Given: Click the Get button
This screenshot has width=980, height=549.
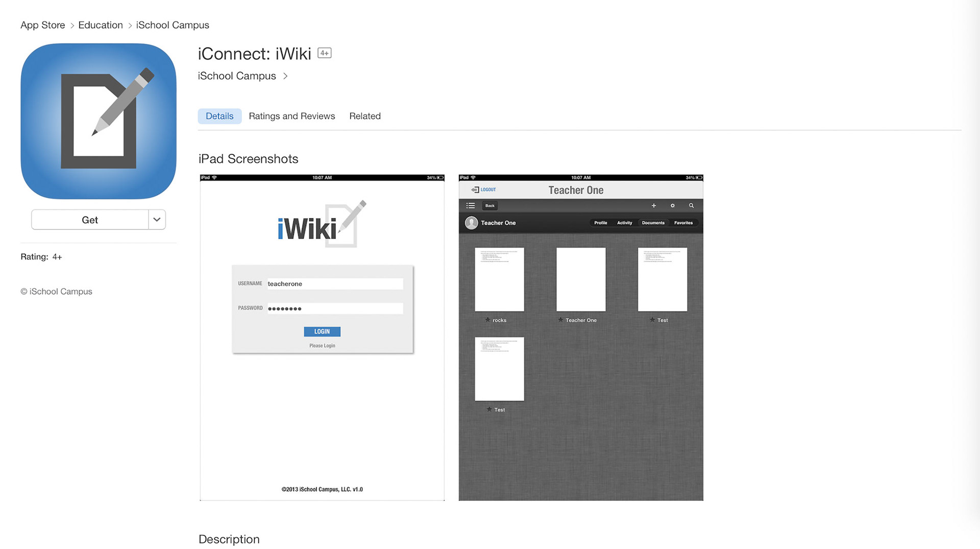Looking at the screenshot, I should click(x=90, y=220).
